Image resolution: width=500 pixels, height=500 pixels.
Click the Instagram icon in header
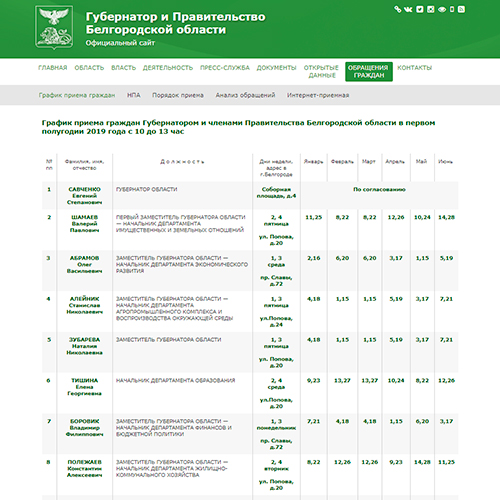tap(431, 9)
